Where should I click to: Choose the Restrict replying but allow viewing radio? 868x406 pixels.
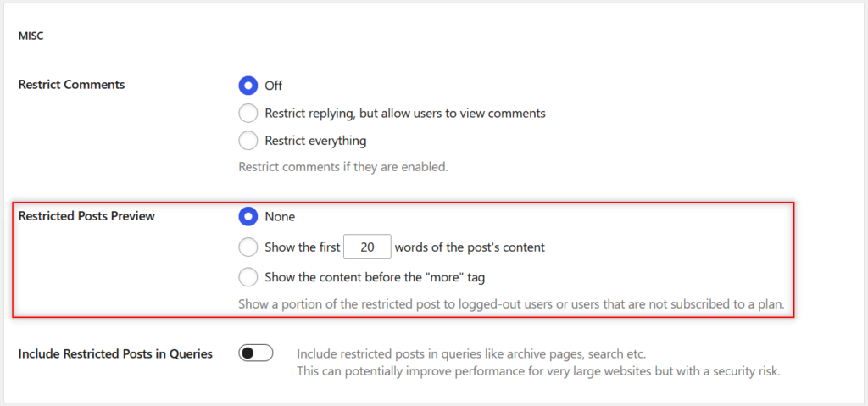click(x=248, y=113)
